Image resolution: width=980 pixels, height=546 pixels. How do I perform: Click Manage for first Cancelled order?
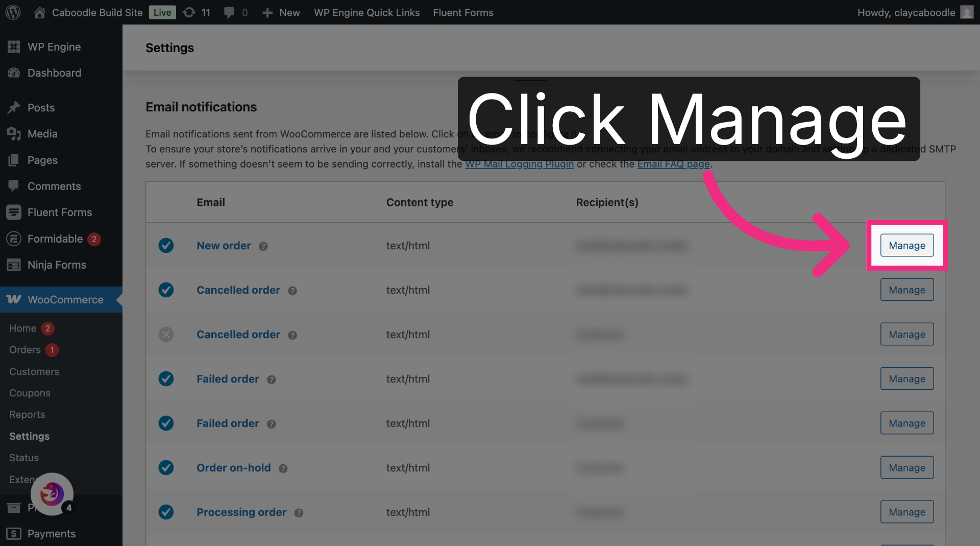point(907,290)
